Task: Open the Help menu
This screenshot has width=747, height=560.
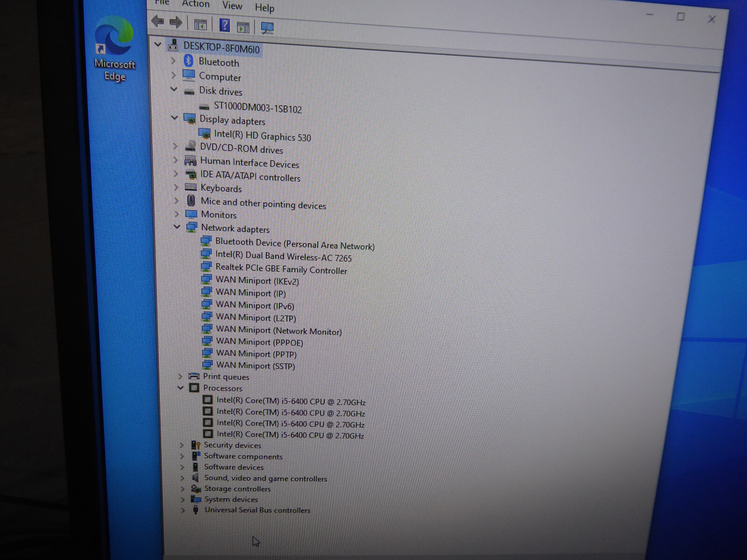Action: [265, 8]
